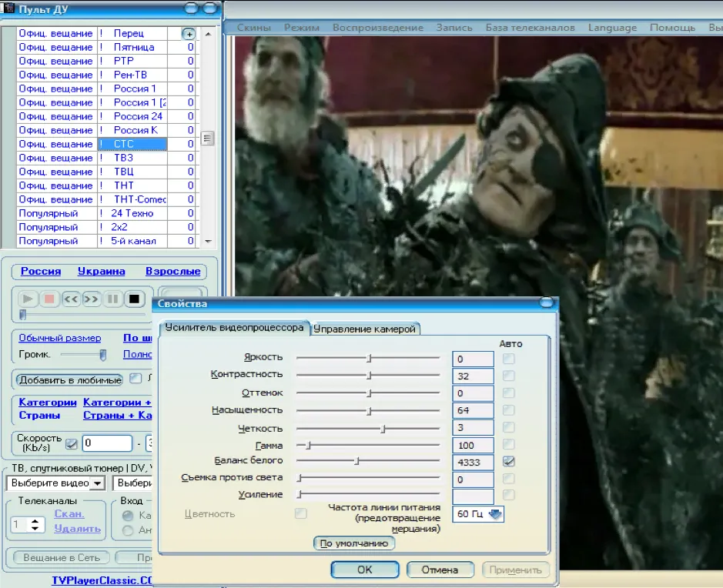The image size is (723, 588).
Task: Click the Скорость value input field
Action: pyautogui.click(x=108, y=443)
